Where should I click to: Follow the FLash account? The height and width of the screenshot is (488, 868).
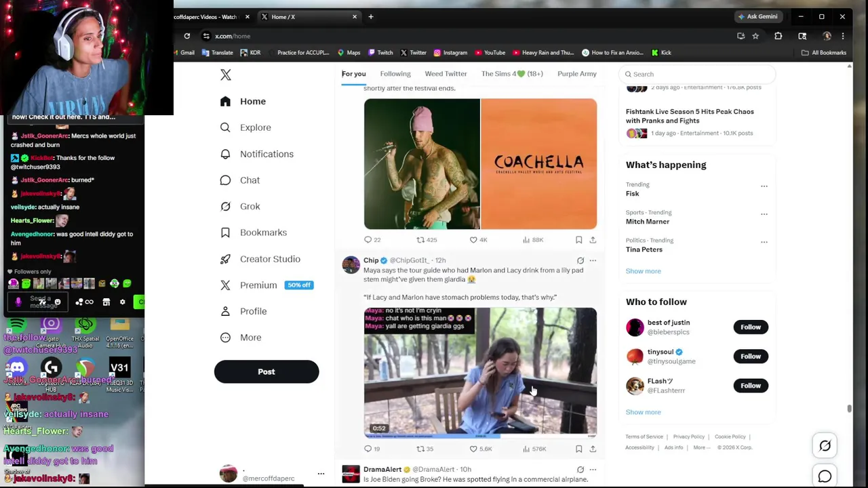click(751, 386)
